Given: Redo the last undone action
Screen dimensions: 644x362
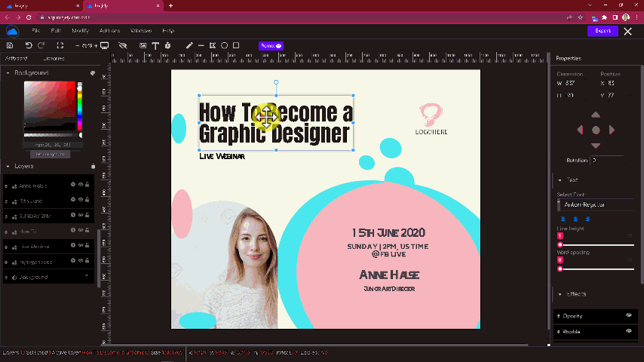Looking at the screenshot, I should tap(41, 45).
